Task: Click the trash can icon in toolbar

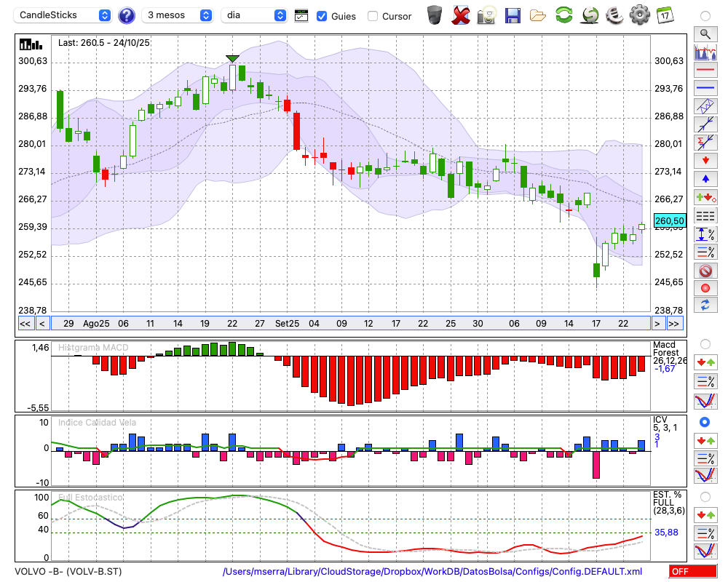Action: click(435, 15)
